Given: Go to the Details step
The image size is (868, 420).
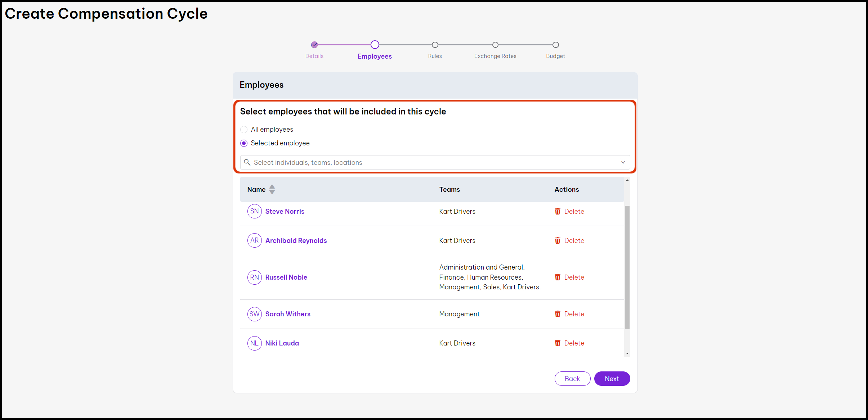Looking at the screenshot, I should (314, 45).
